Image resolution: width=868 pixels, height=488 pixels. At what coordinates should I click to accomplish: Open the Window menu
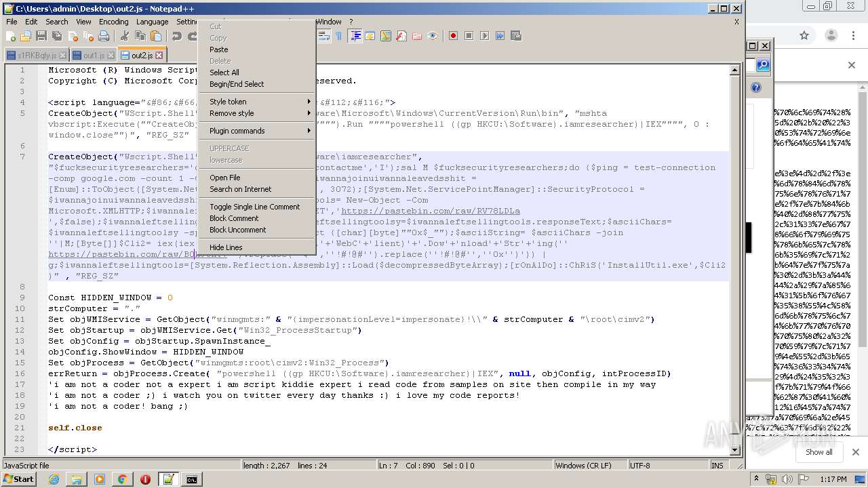coord(329,22)
